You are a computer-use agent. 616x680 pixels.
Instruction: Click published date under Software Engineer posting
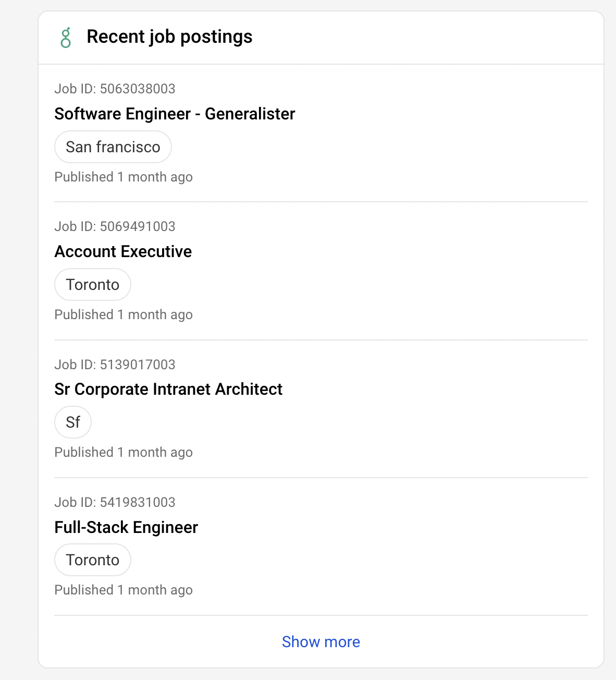(124, 177)
